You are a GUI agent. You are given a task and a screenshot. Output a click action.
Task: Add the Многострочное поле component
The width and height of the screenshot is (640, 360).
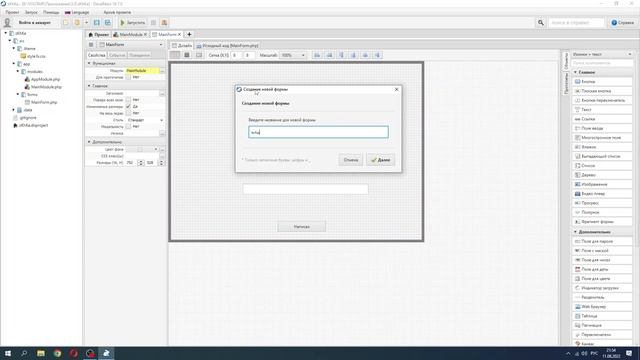tap(602, 138)
